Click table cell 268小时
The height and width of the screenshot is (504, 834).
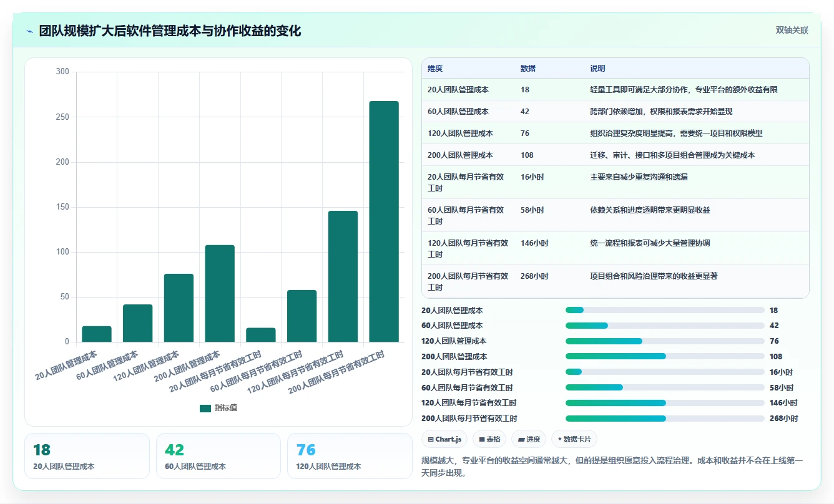coord(534,276)
